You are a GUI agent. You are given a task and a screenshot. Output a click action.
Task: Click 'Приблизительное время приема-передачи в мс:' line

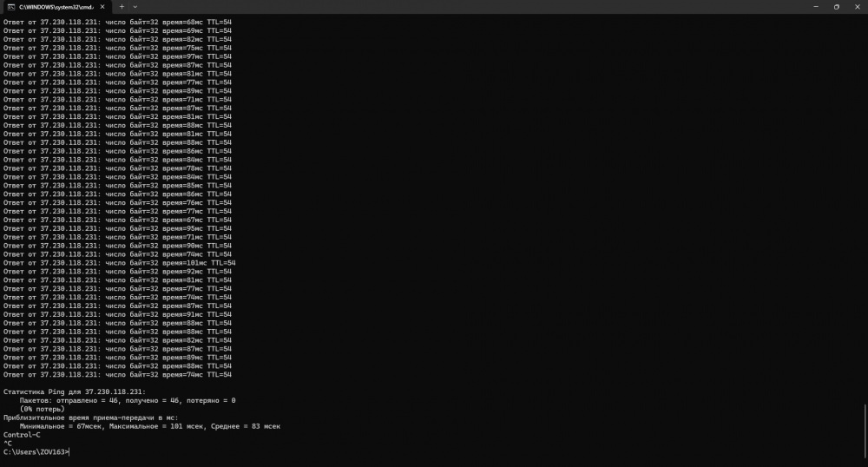point(91,418)
